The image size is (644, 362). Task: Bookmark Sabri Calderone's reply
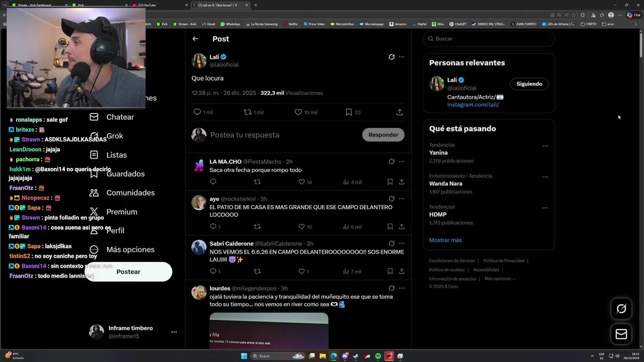point(390,271)
